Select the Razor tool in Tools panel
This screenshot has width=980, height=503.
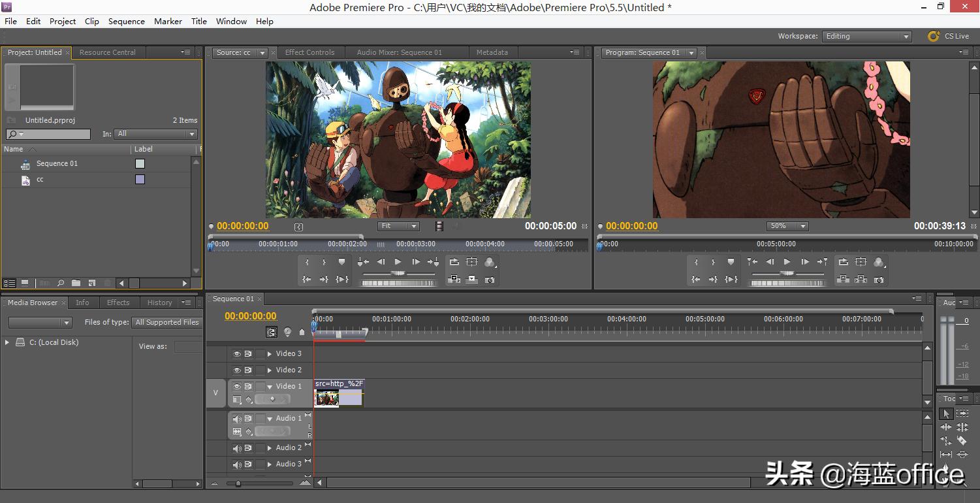click(962, 441)
